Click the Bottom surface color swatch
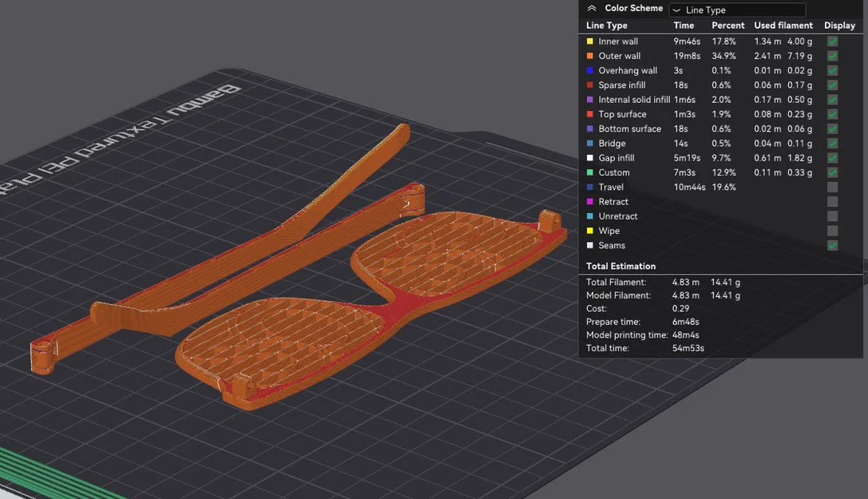This screenshot has width=868, height=499. [x=589, y=129]
